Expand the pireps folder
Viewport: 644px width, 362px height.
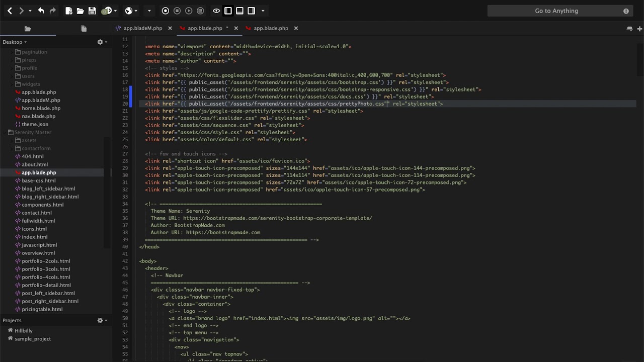[x=12, y=60]
